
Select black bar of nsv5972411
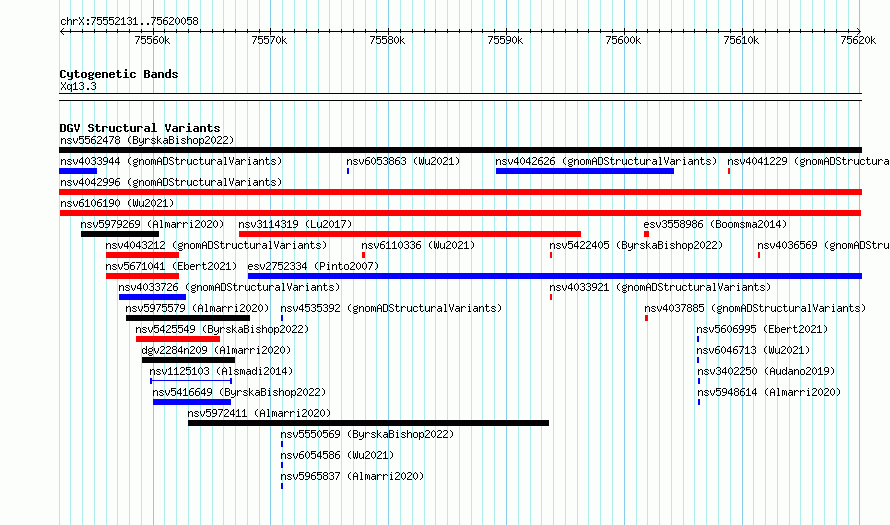pyautogui.click(x=368, y=423)
